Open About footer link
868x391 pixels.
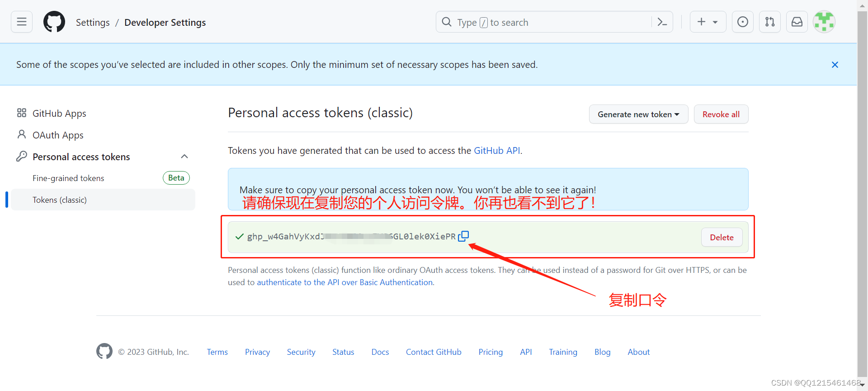coord(638,352)
